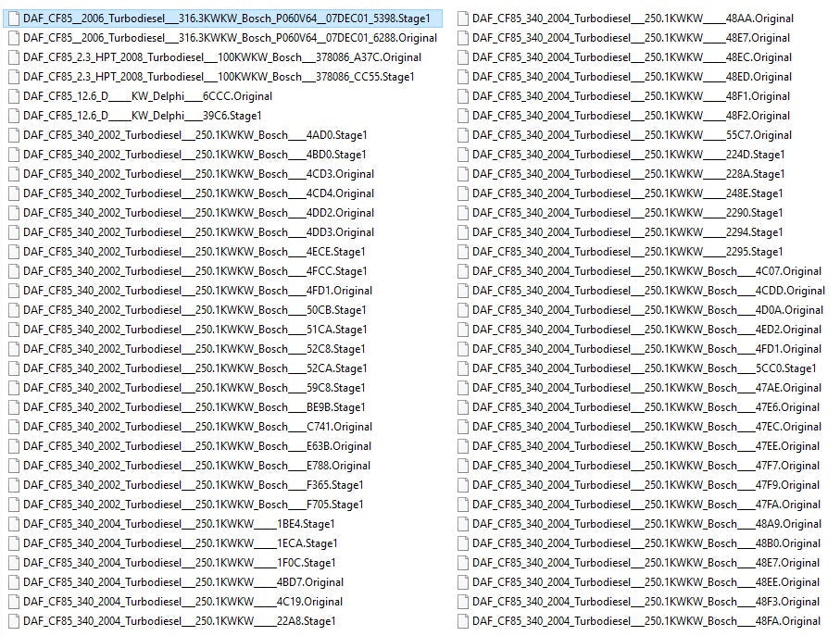
Task: Click the file icon for the 5398.Stage1 file
Action: coord(13,19)
